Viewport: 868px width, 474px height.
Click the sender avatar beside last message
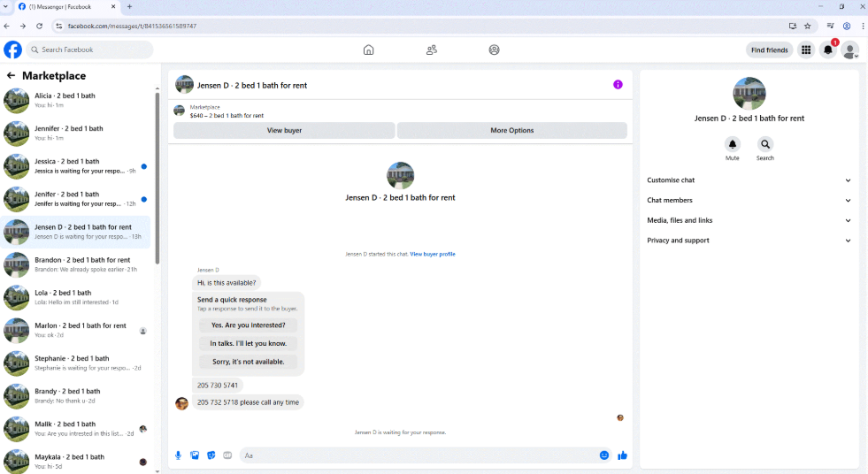181,403
